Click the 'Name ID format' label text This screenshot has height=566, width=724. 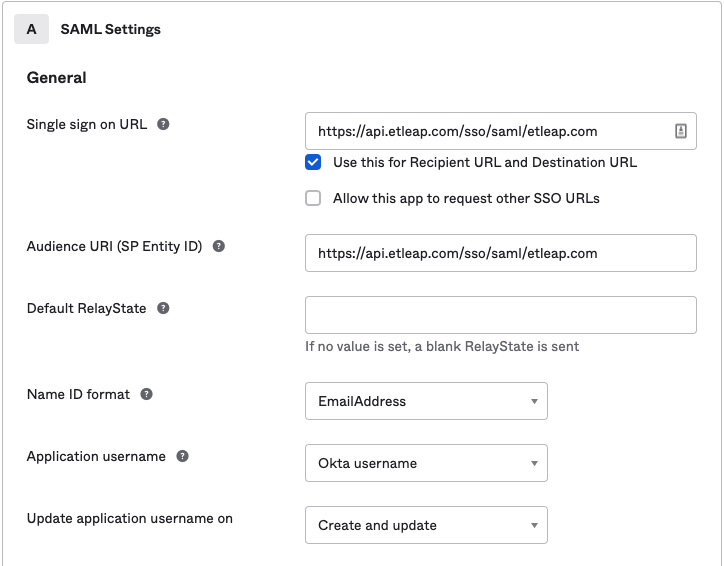pyautogui.click(x=78, y=394)
